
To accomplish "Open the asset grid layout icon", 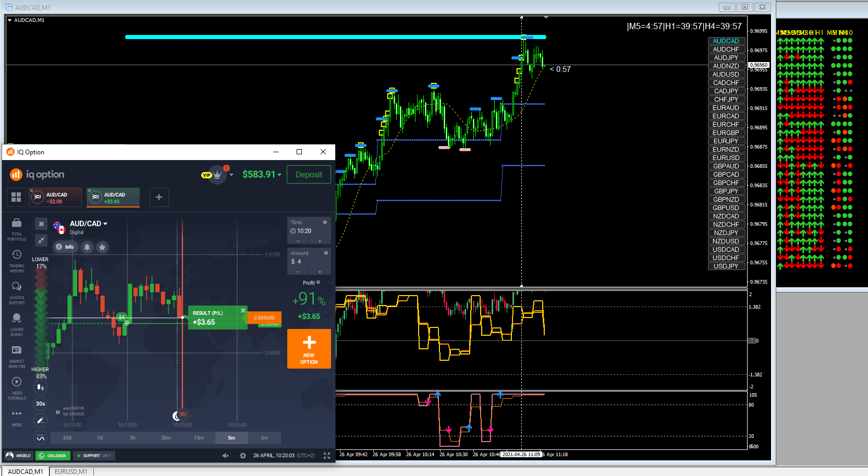I will tap(16, 197).
